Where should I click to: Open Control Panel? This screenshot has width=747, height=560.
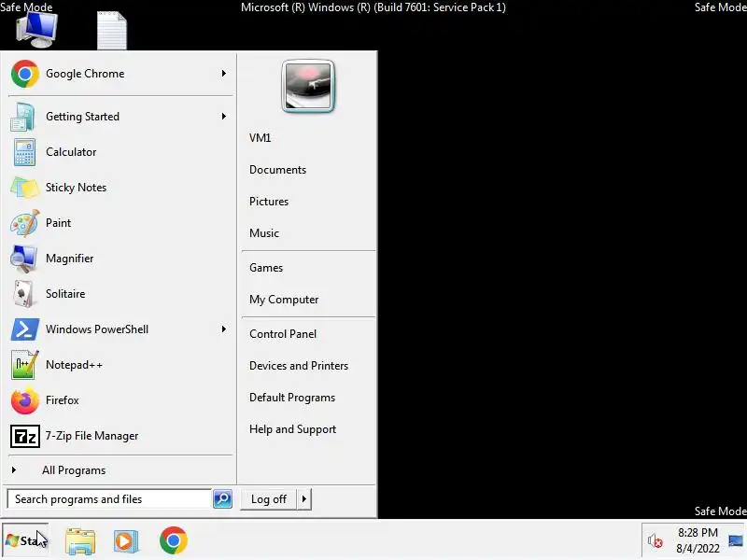[x=283, y=334]
